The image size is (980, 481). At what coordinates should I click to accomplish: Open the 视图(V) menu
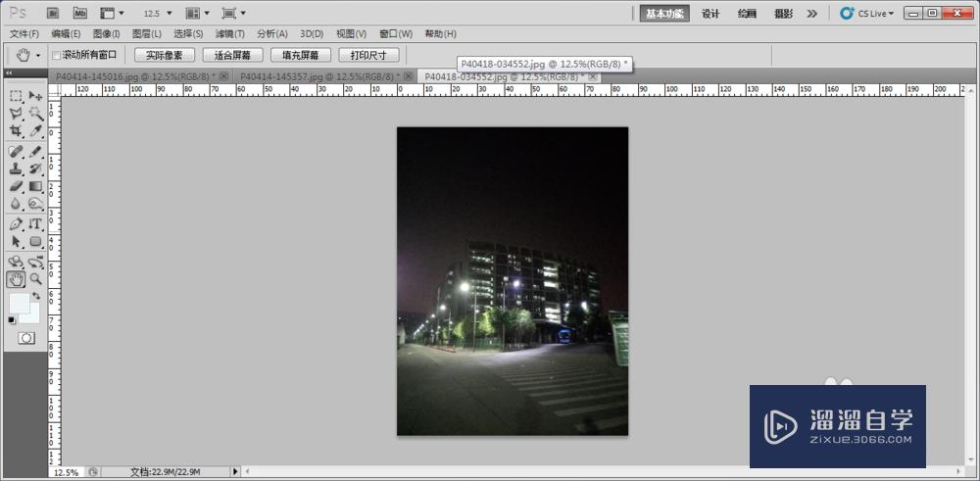[x=351, y=33]
